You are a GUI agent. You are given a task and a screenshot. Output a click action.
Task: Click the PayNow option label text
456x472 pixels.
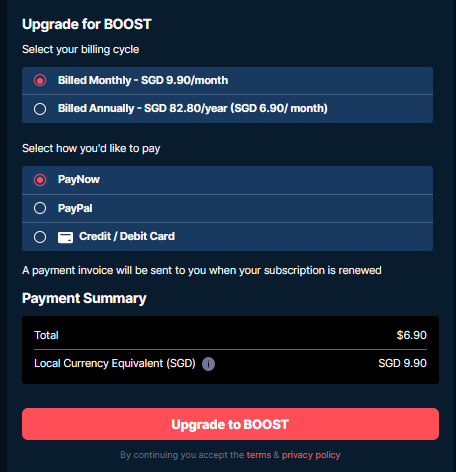(x=79, y=180)
